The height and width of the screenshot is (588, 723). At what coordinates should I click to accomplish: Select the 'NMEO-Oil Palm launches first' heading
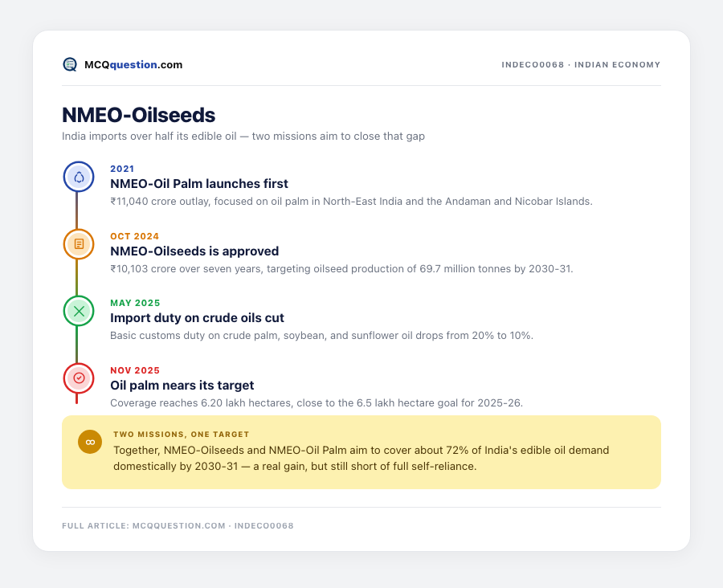coord(199,183)
